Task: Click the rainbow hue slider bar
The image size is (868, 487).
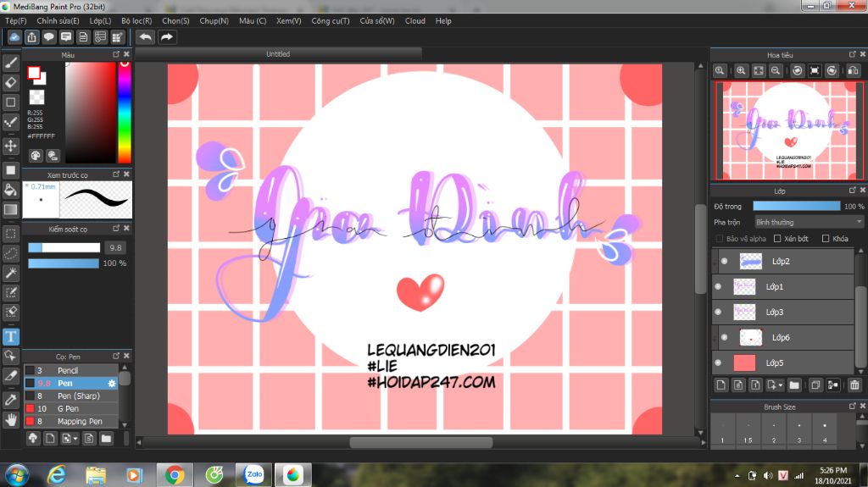Action: [125, 113]
